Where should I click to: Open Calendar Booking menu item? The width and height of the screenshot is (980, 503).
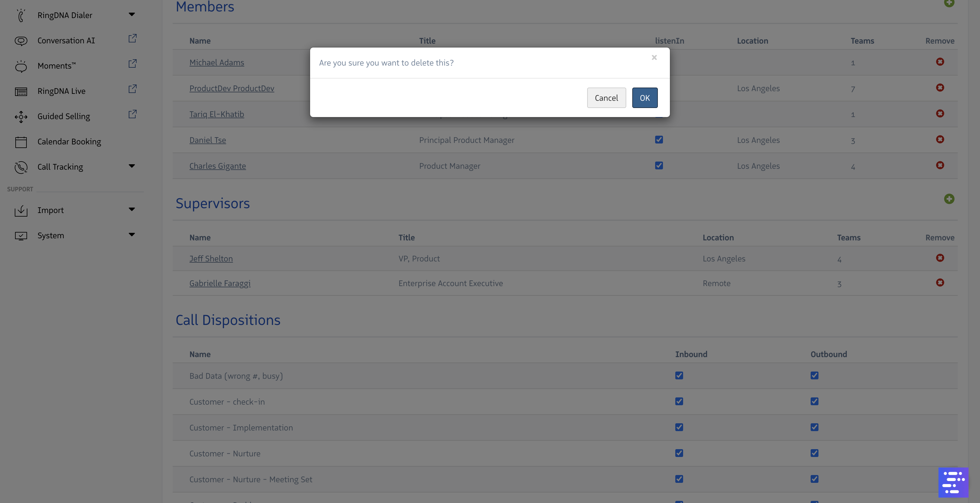pyautogui.click(x=69, y=141)
